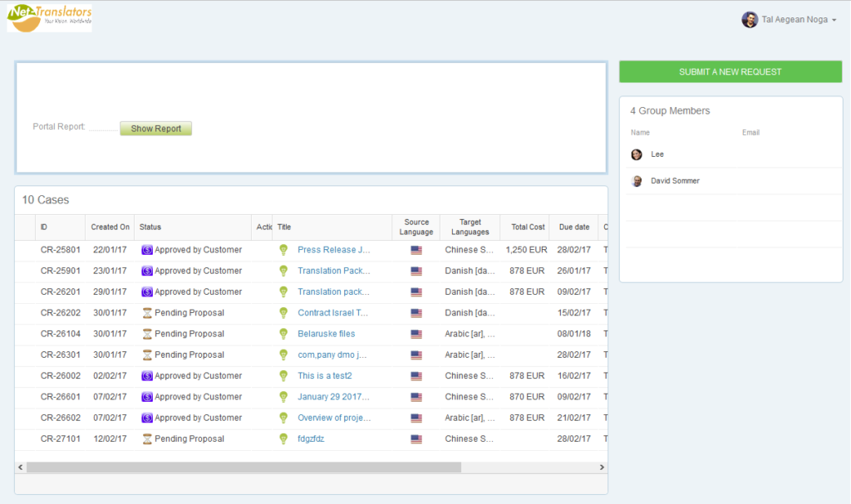This screenshot has width=851, height=504.
Task: Click the lightbulb action icon for CR-26202
Action: pos(283,313)
